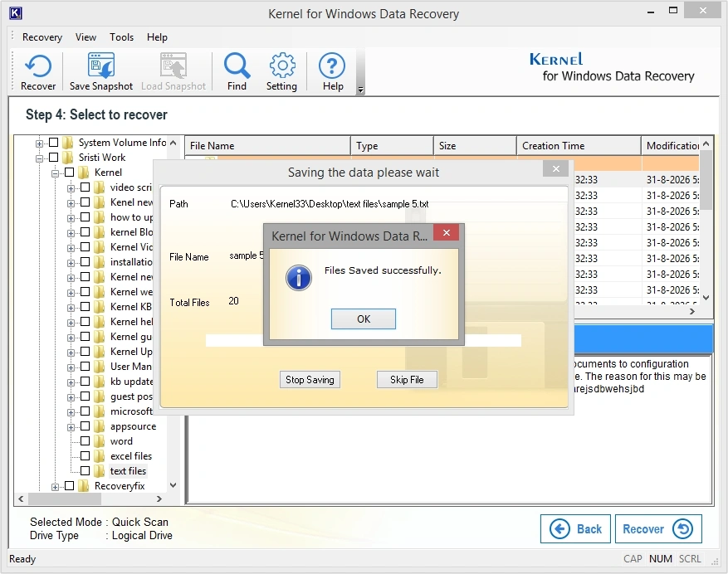Click the file list scroll-right arrow
This screenshot has height=574, width=728.
tap(692, 311)
